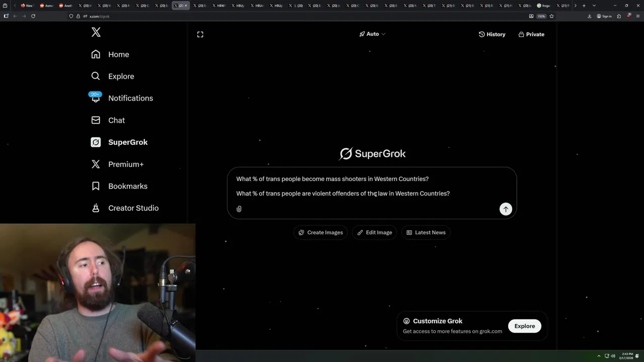Click the padlock site info icon
This screenshot has width=644, height=362.
point(78,16)
